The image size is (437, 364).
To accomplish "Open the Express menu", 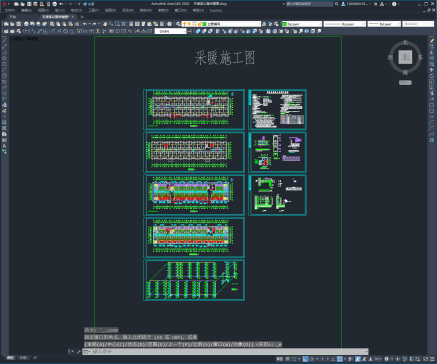I will [216, 10].
